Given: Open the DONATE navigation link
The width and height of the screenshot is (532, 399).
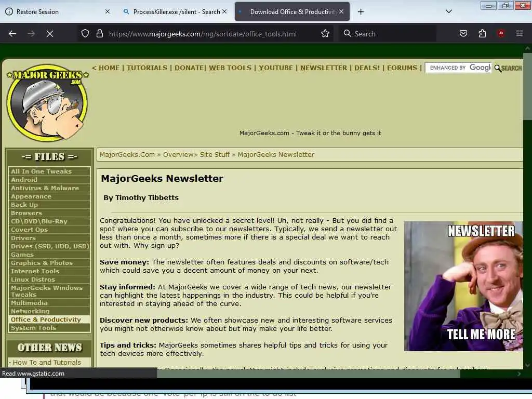Looking at the screenshot, I should (189, 68).
